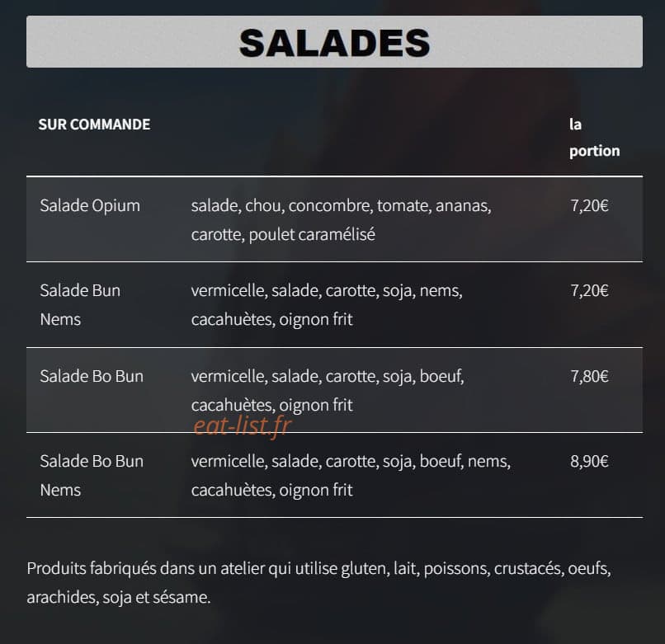Click the word 'poulet caramélisé' in Opium description
The height and width of the screenshot is (644, 665).
point(312,234)
